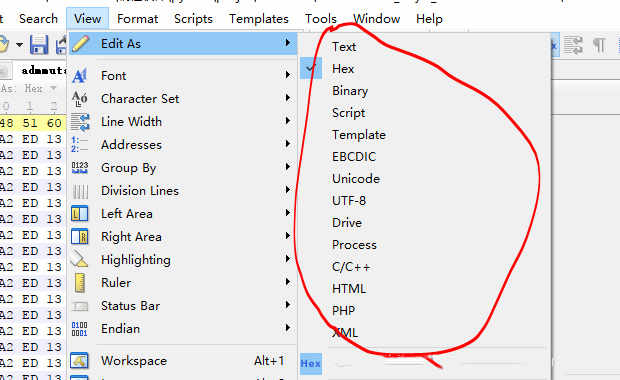Click the Line Width icon
The height and width of the screenshot is (380, 620).
pyautogui.click(x=80, y=122)
